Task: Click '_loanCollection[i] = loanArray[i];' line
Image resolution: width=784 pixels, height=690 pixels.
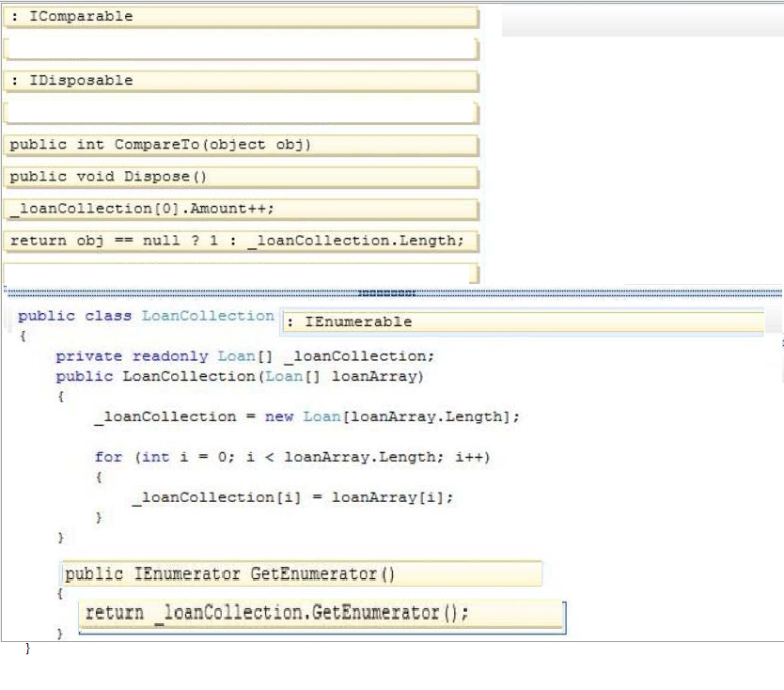Action: pyautogui.click(x=293, y=497)
